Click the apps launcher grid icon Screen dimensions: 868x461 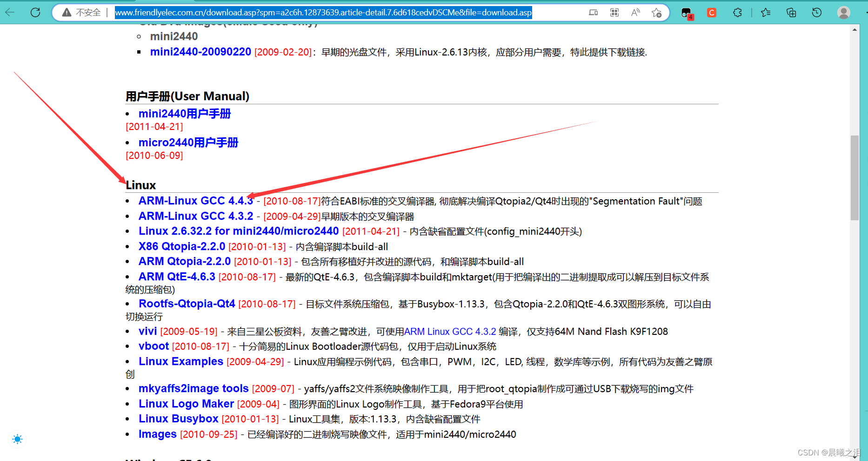point(614,13)
